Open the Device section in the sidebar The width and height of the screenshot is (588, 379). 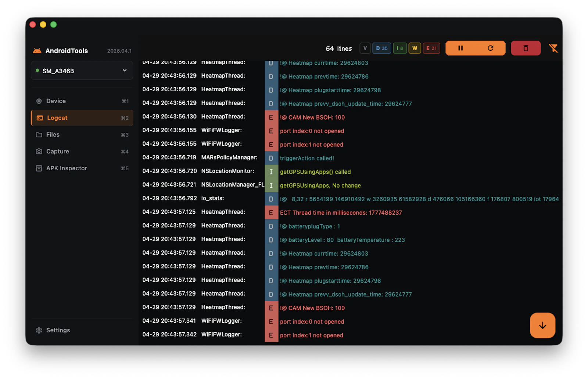click(82, 101)
